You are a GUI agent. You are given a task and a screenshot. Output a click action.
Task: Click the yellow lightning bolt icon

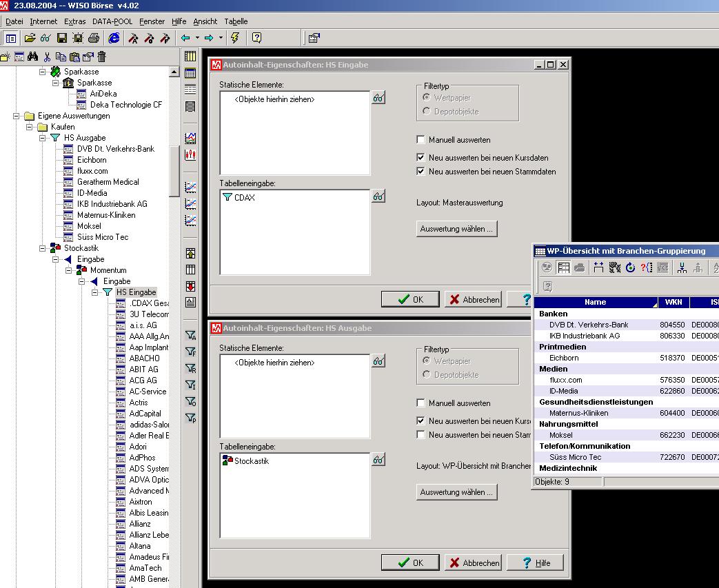(235, 38)
